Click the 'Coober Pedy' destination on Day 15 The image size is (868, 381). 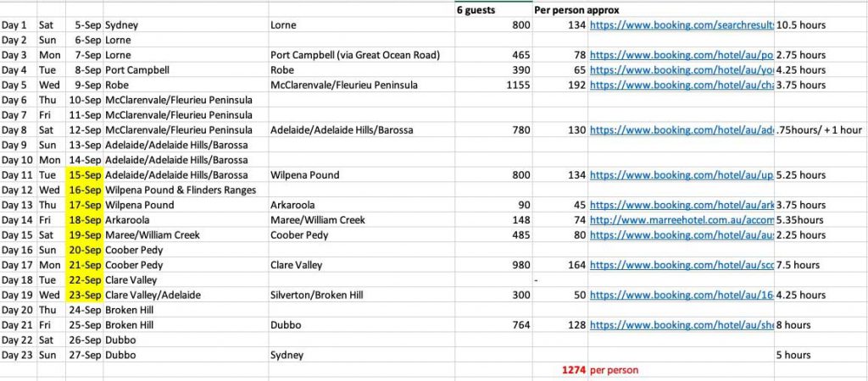(x=299, y=235)
